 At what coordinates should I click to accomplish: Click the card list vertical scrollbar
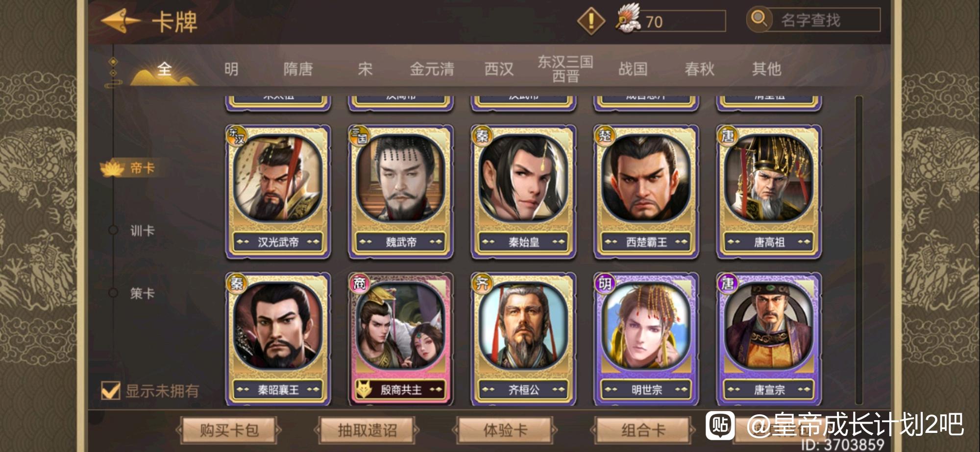pos(858,250)
